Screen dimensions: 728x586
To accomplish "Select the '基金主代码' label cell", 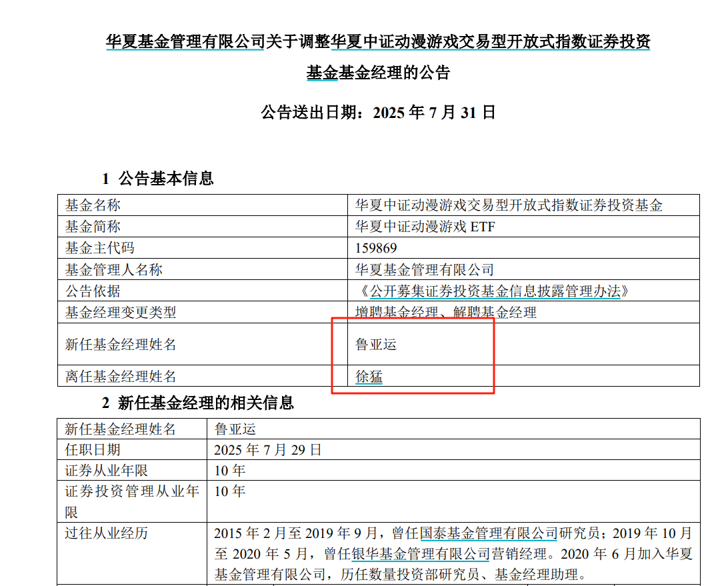I will [203, 248].
